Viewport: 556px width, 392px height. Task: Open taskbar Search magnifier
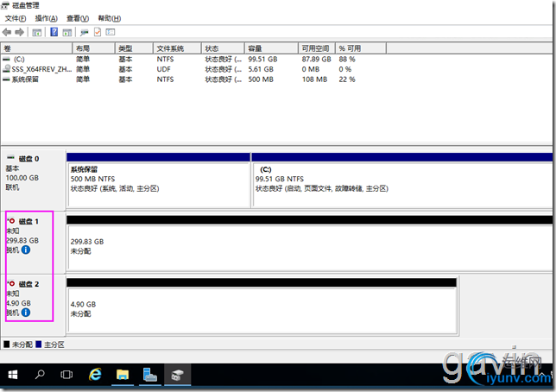coord(40,375)
